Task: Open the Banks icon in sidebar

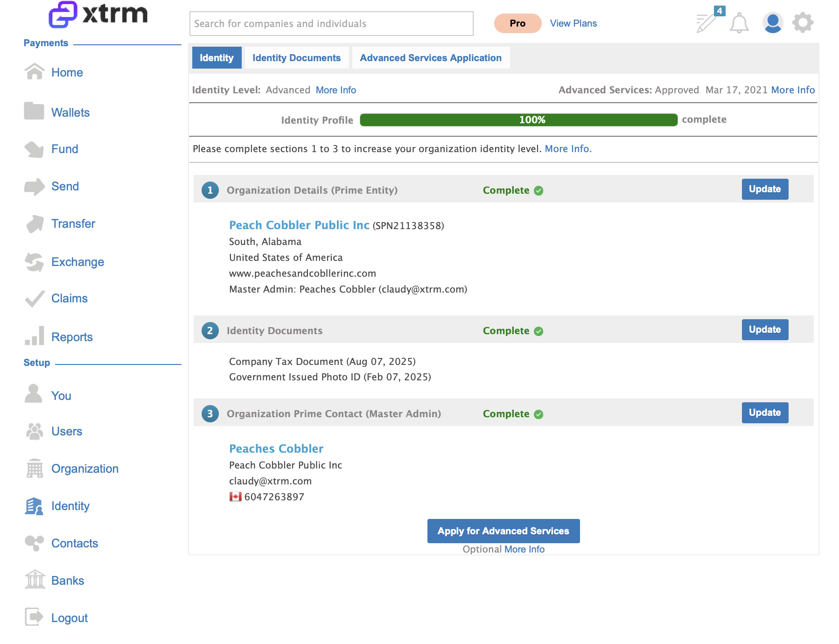Action: (x=35, y=580)
